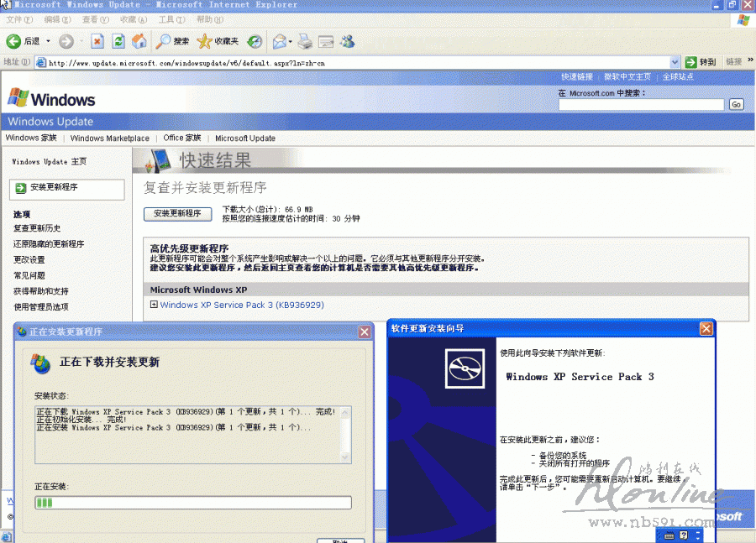756x543 pixels.
Task: Open the dropdown arrow beside the Back button
Action: tap(48, 41)
